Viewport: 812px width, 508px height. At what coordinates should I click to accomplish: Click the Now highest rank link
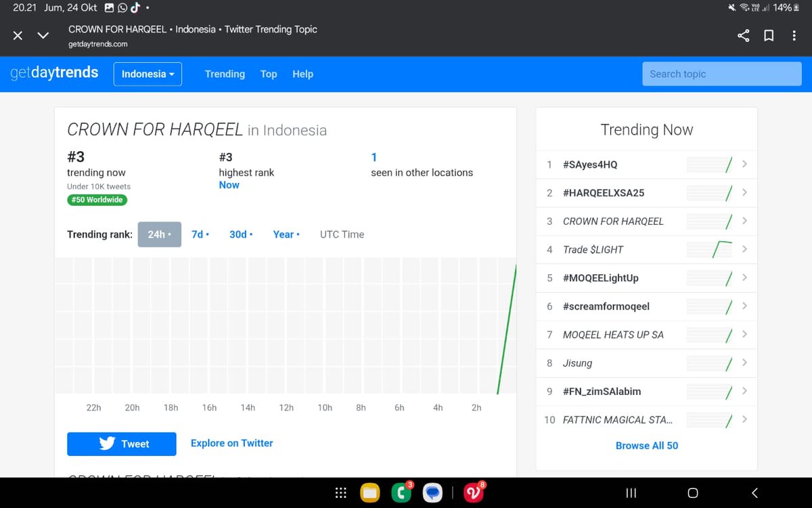coord(229,185)
